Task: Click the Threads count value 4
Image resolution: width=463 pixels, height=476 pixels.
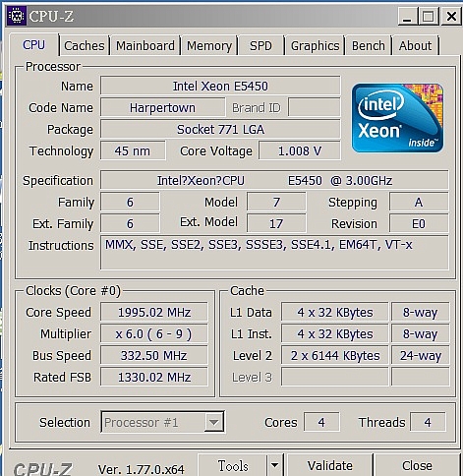Action: coord(428,422)
